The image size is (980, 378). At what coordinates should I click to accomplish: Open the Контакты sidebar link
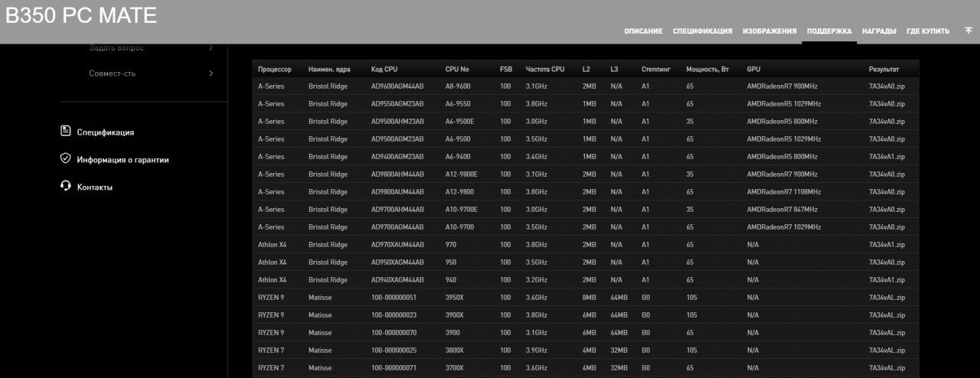click(x=95, y=187)
